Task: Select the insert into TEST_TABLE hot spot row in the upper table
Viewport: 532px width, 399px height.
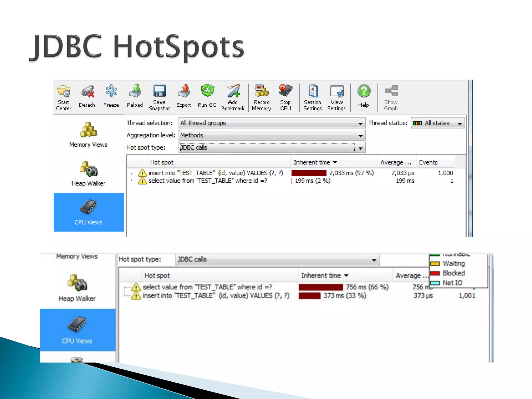Action: [x=215, y=173]
